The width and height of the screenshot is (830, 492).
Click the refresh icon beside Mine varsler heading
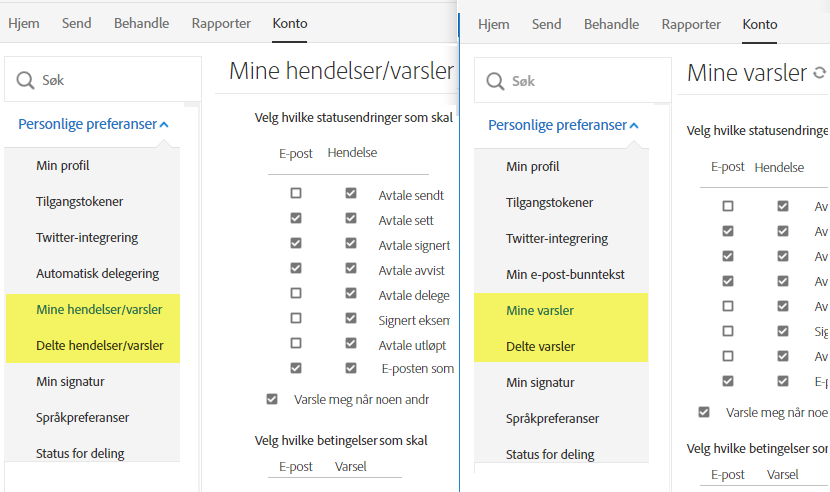click(x=820, y=73)
